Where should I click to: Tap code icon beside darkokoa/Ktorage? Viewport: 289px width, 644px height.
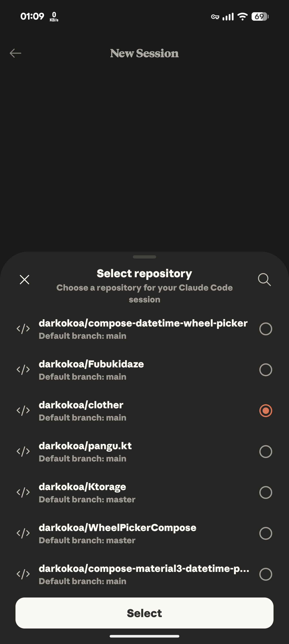(x=23, y=492)
